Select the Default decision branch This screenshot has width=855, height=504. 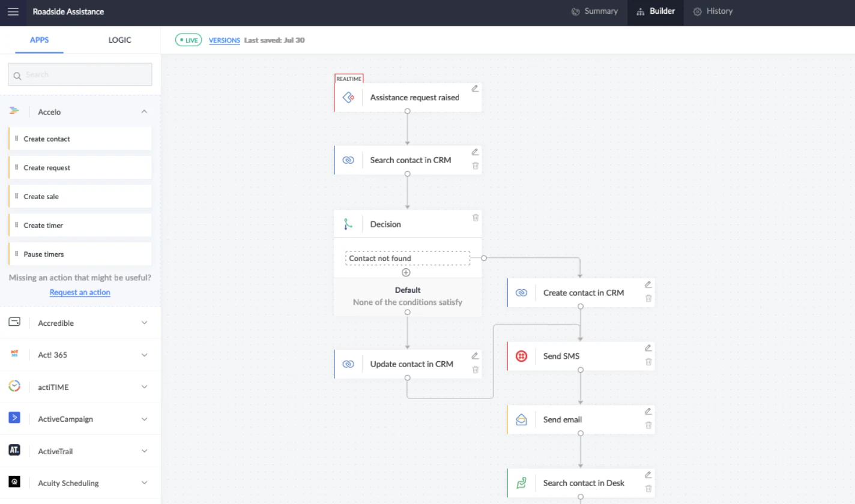point(408,296)
